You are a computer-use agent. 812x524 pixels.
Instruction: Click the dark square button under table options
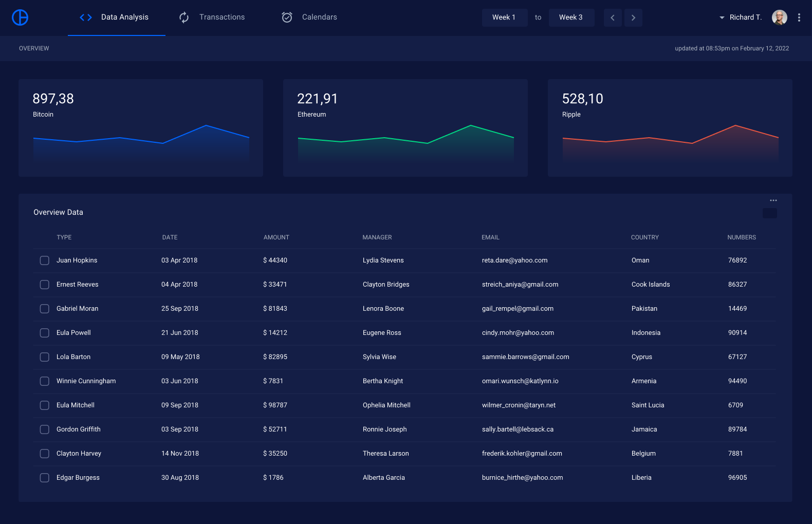770,213
